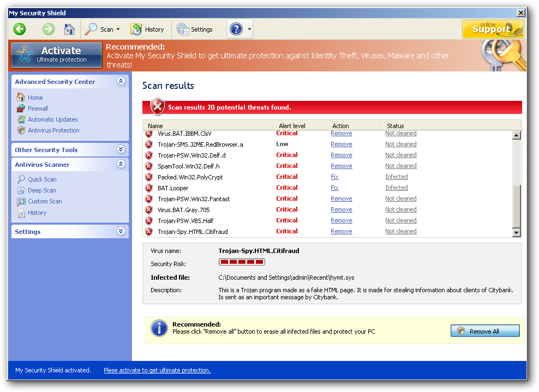This screenshot has height=392, width=539.
Task: Click Remove for Trojan-Spy.HTML.Citifraud
Action: tap(342, 231)
